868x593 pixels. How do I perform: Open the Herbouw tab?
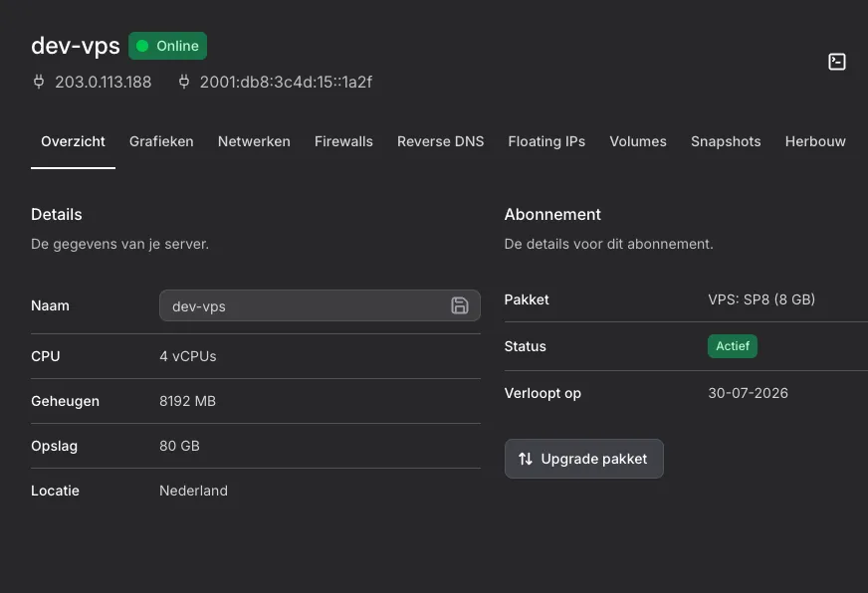(815, 141)
